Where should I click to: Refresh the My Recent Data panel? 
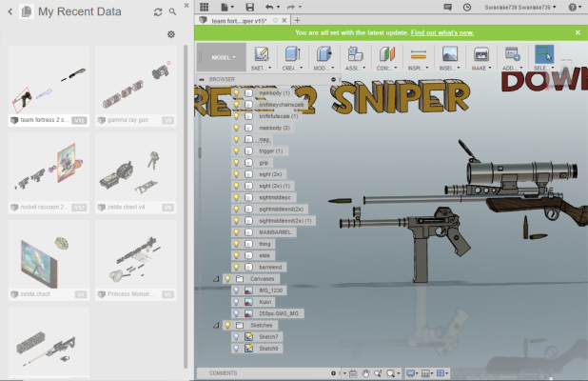point(158,12)
